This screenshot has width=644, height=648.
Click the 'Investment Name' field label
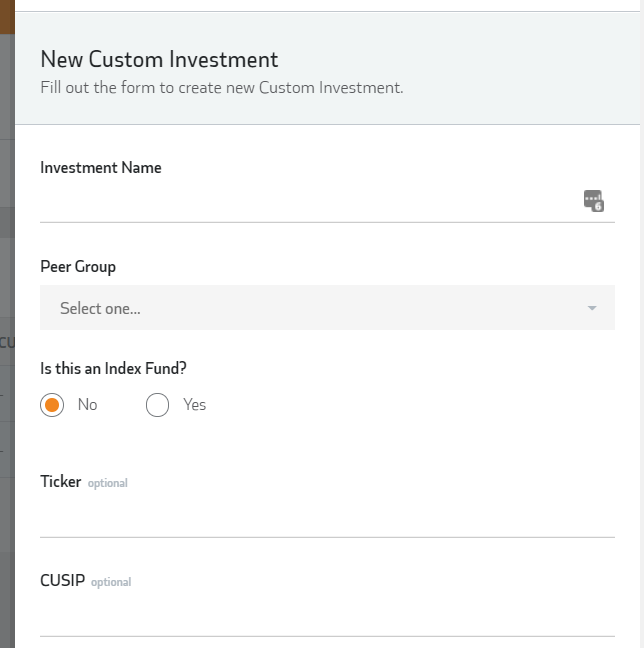tap(100, 168)
